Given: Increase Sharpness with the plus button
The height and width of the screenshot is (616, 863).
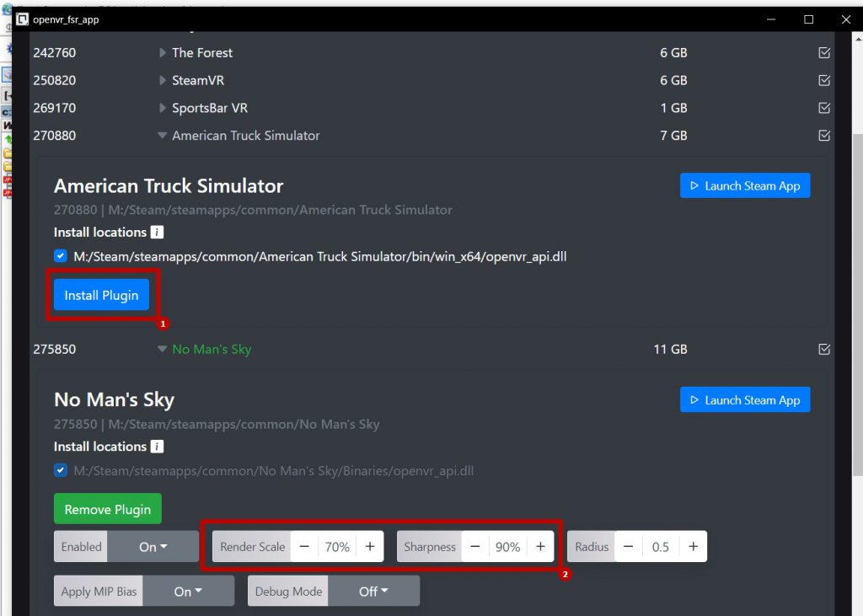Looking at the screenshot, I should point(540,547).
